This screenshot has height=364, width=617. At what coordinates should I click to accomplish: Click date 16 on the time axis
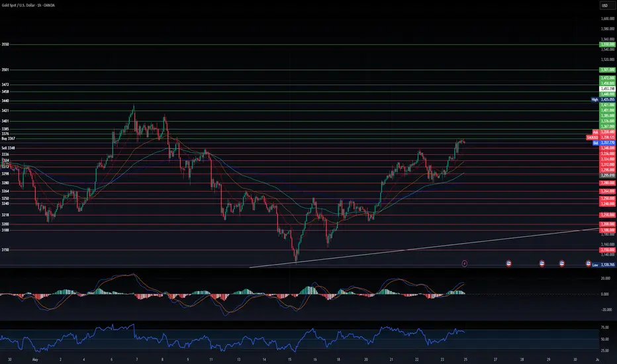click(315, 359)
